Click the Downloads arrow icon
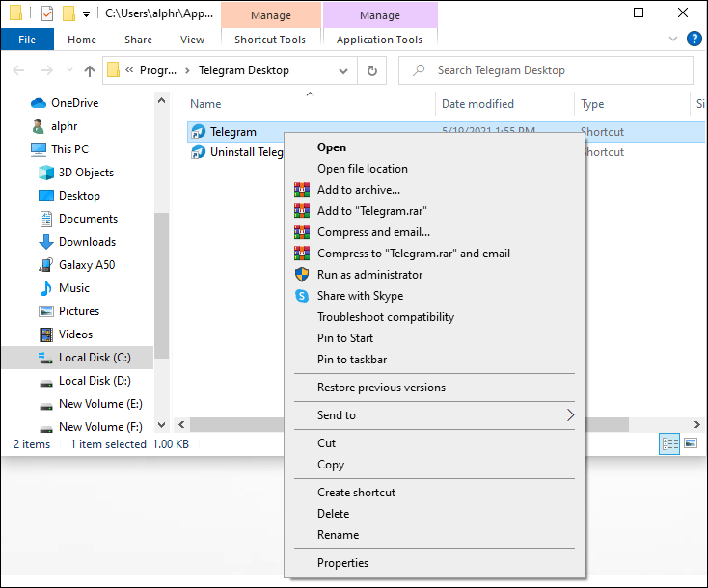Image resolution: width=708 pixels, height=588 pixels. (46, 242)
